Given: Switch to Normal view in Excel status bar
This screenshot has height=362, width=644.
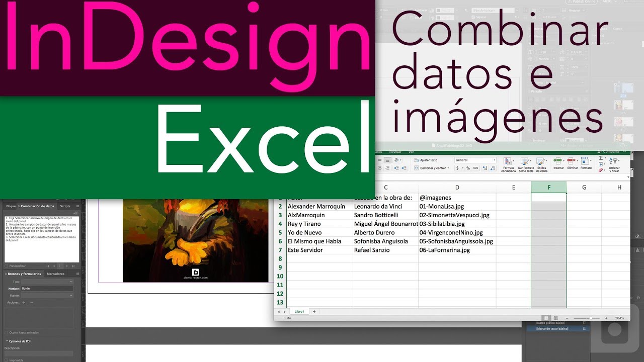Looking at the screenshot, I should pyautogui.click(x=546, y=318).
